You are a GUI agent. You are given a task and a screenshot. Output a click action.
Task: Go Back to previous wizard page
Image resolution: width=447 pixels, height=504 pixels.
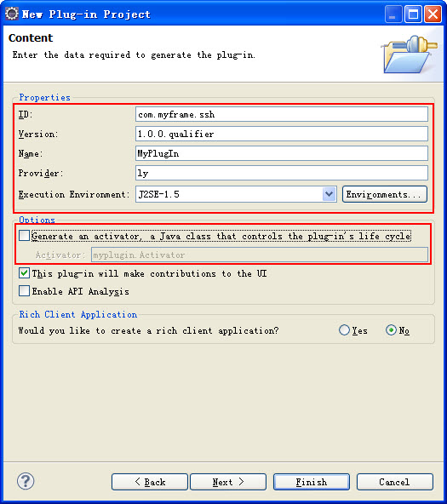(x=150, y=482)
